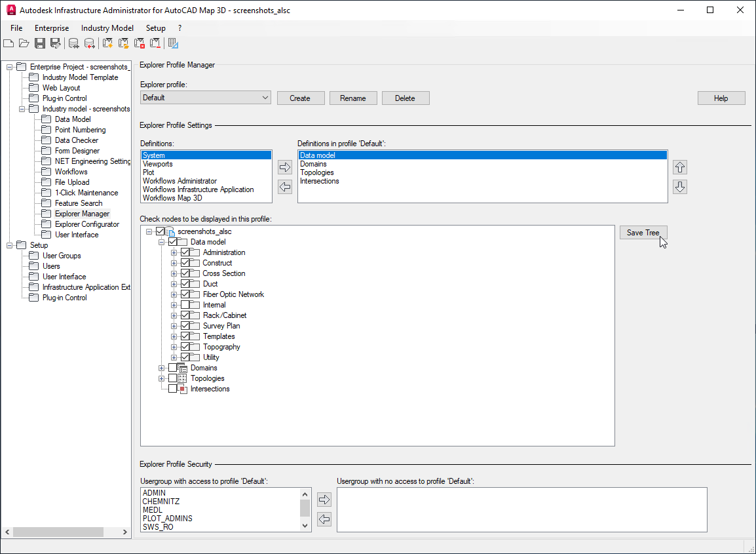Move selected definition down with down arrow

pos(680,187)
